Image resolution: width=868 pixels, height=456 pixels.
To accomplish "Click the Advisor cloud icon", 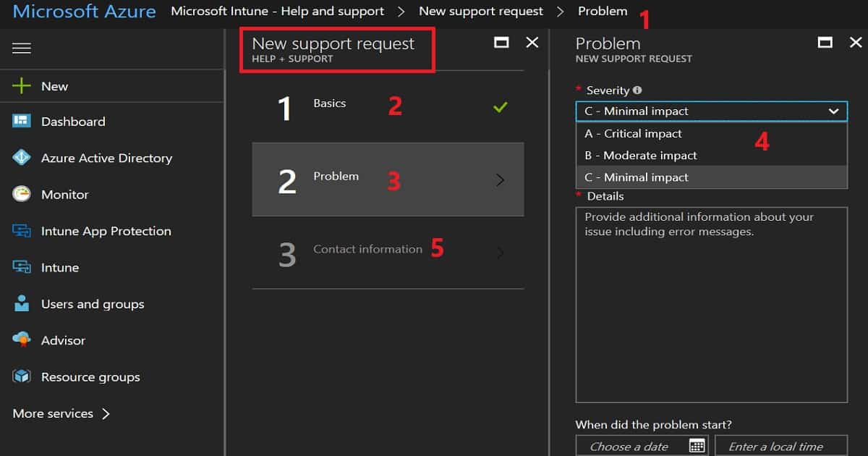I will tap(22, 340).
